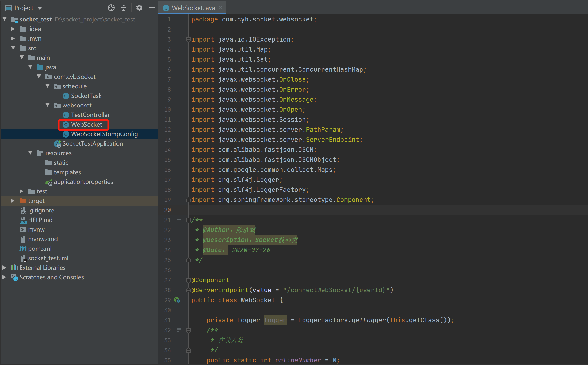The image size is (588, 365).
Task: Expand External Libraries node
Action: [x=4, y=268]
